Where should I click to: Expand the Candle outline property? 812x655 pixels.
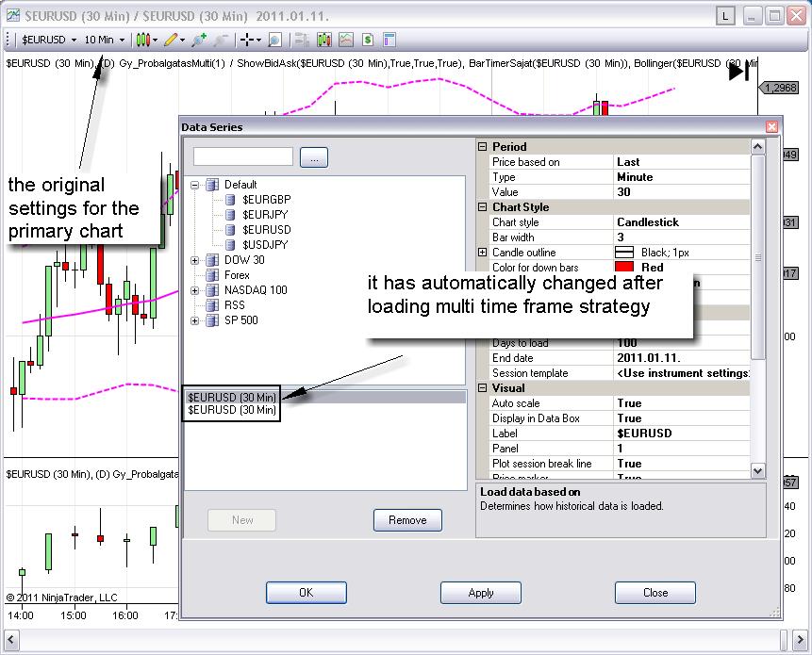483,253
